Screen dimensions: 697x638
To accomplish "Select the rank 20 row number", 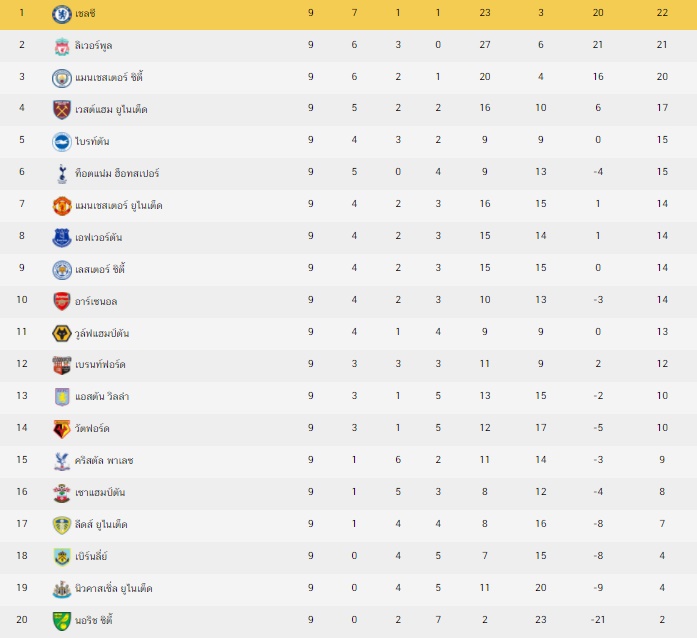I will point(22,619).
